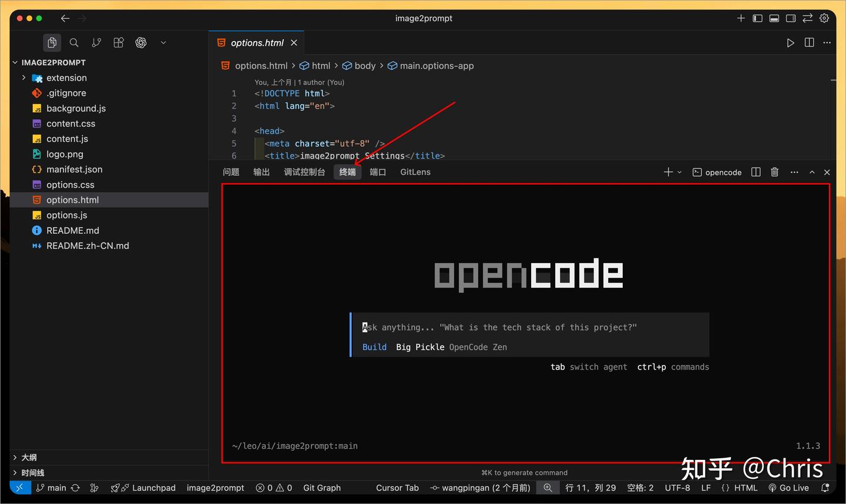Open the Explorer files view icon
The height and width of the screenshot is (504, 846).
click(x=52, y=42)
